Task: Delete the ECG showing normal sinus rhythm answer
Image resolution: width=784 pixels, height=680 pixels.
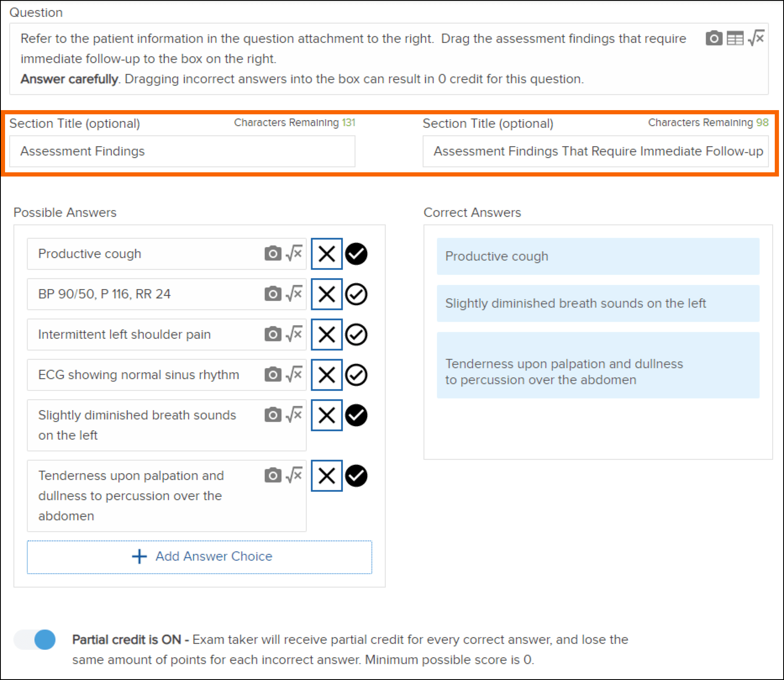Action: point(326,374)
